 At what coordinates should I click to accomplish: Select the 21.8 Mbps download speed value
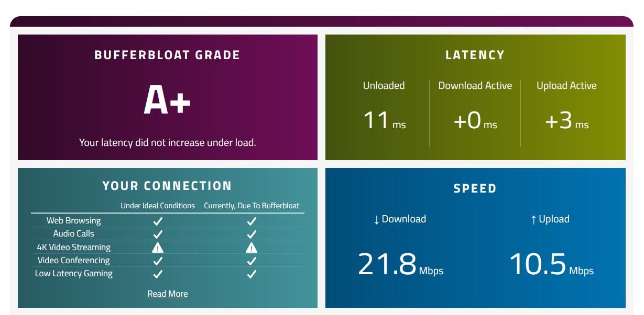(400, 264)
